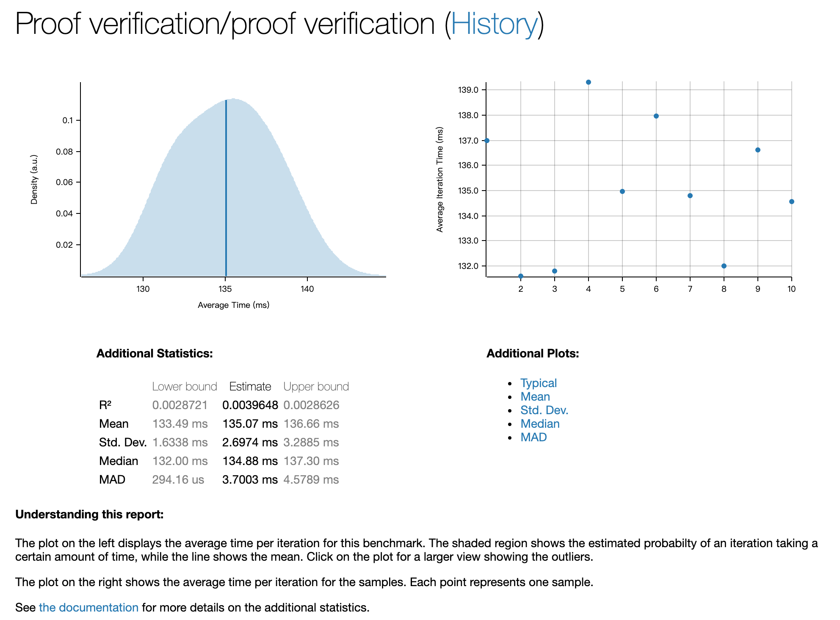Click the Median upper bound 137.30 ms
Screen dimensions: 840x620
point(311,461)
